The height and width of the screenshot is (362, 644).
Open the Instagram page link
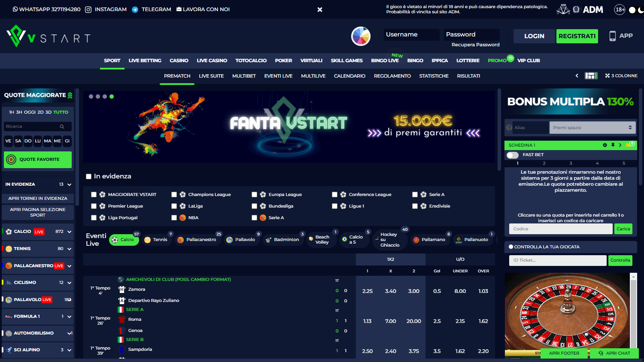pos(106,9)
